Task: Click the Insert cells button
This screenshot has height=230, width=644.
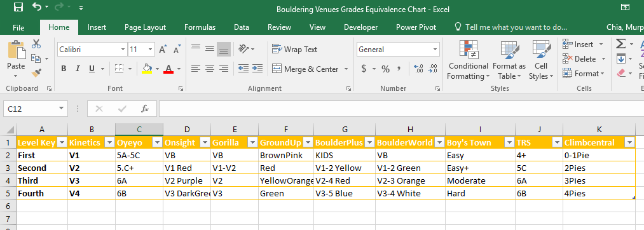Action: tap(579, 44)
